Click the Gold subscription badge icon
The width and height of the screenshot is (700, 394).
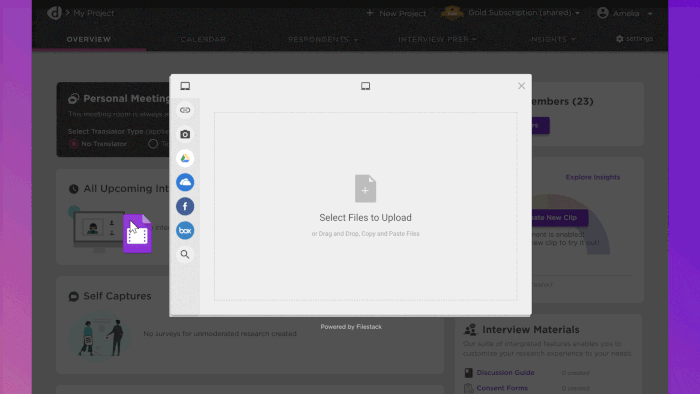tap(452, 13)
